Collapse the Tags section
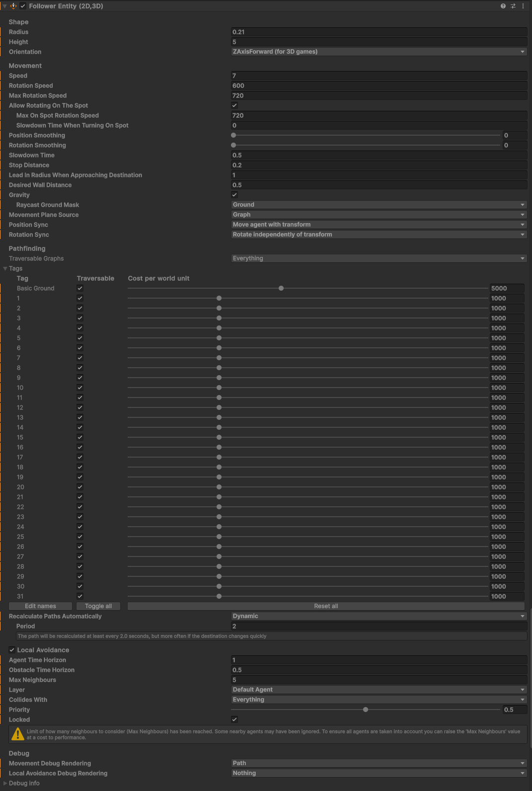Image resolution: width=532 pixels, height=791 pixels. coord(5,268)
